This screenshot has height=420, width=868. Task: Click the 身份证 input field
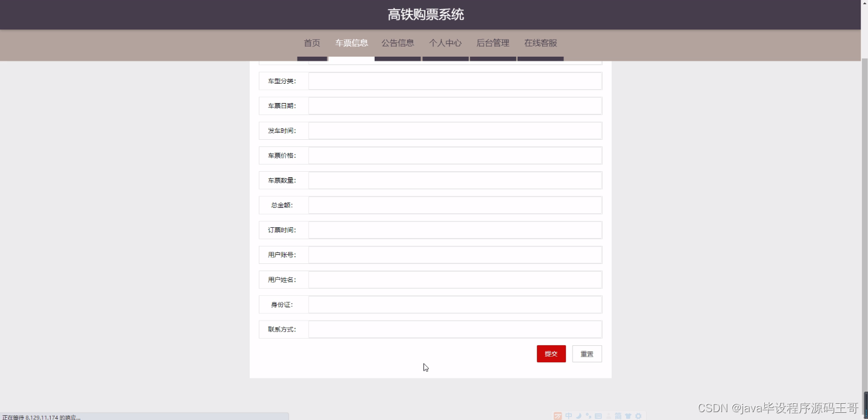[x=454, y=304]
